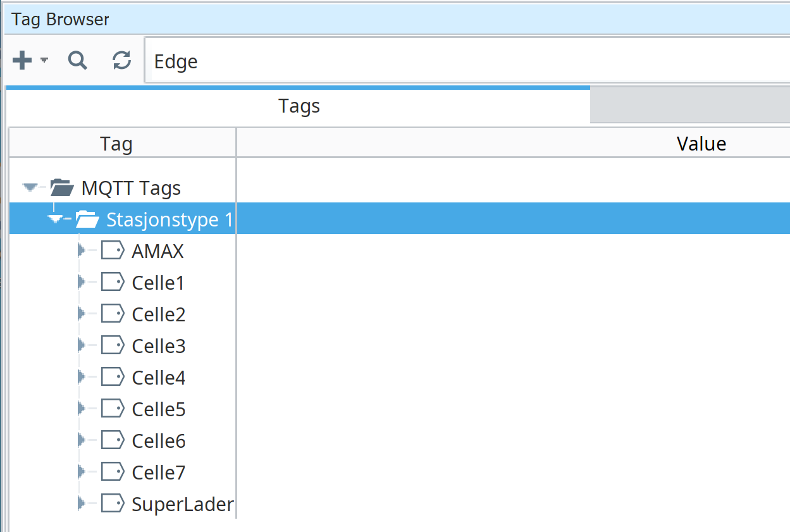Click the Stasjonstype 1 folder icon

[x=87, y=220]
